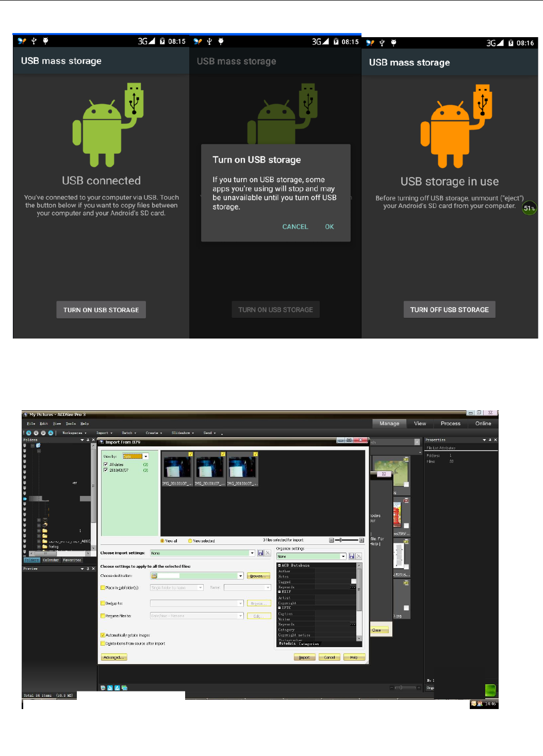Click the Home icon in ACDSee toolbar
The width and height of the screenshot is (543, 756).
pos(28,433)
